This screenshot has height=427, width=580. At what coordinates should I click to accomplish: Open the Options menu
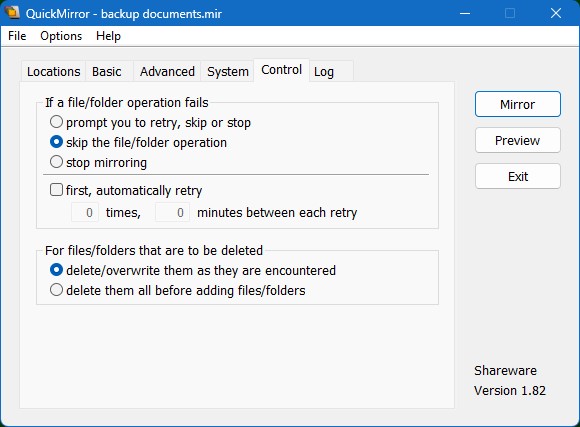[x=61, y=36]
